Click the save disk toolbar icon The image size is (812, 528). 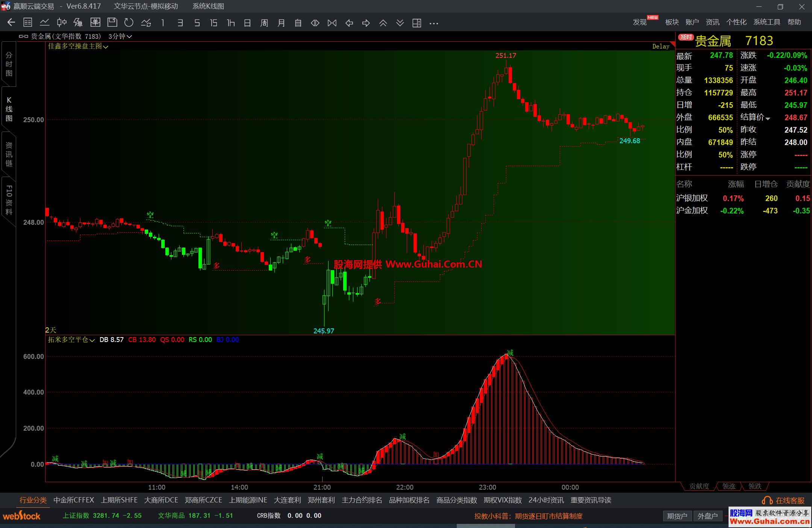click(112, 23)
